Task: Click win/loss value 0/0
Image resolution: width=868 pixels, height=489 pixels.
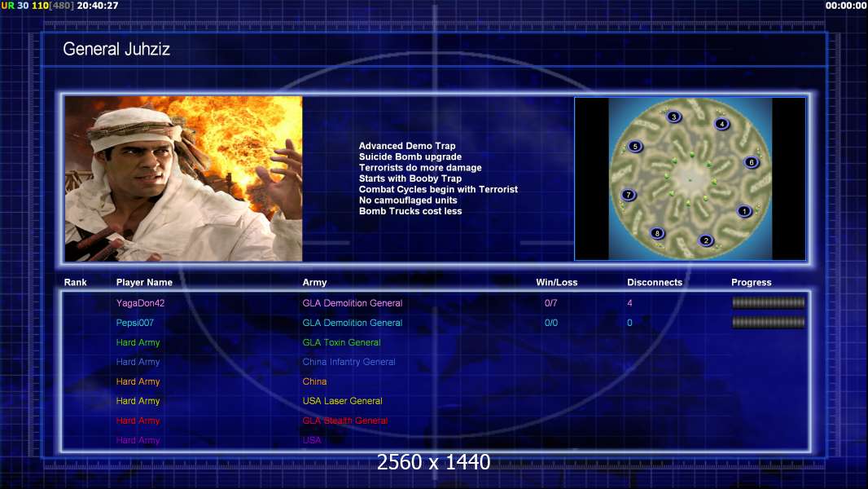Action: (550, 323)
